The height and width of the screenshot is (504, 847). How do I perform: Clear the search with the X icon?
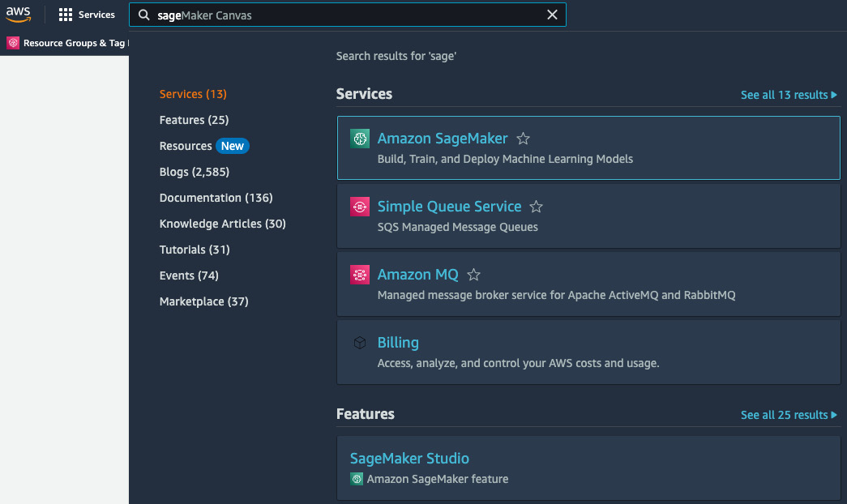coord(552,15)
